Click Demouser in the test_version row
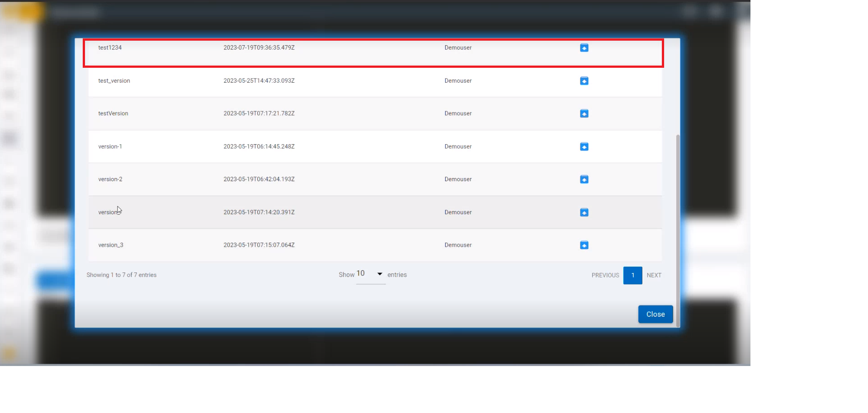Image resolution: width=868 pixels, height=413 pixels. (458, 80)
